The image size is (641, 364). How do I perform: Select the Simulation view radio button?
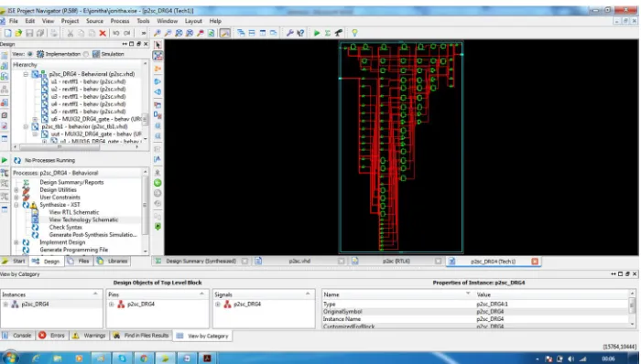point(86,54)
